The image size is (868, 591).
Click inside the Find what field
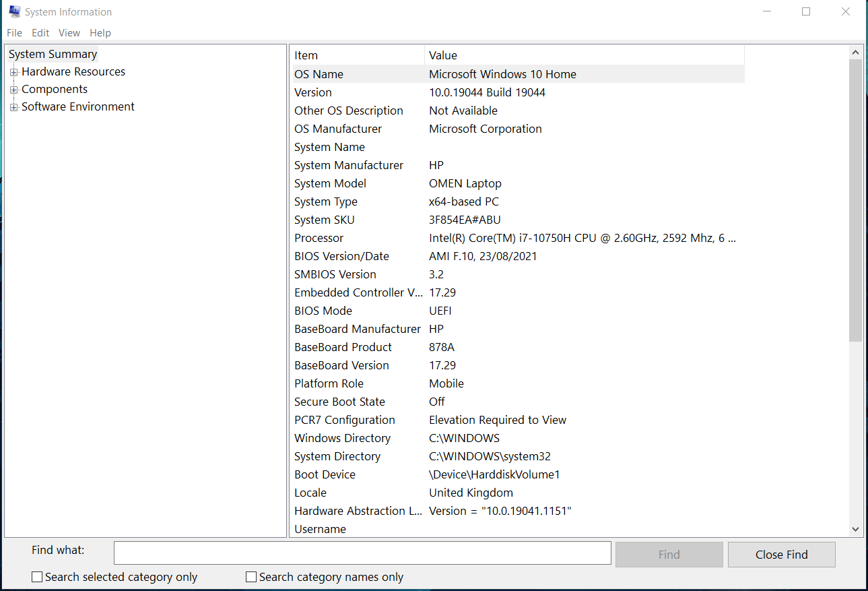point(362,553)
